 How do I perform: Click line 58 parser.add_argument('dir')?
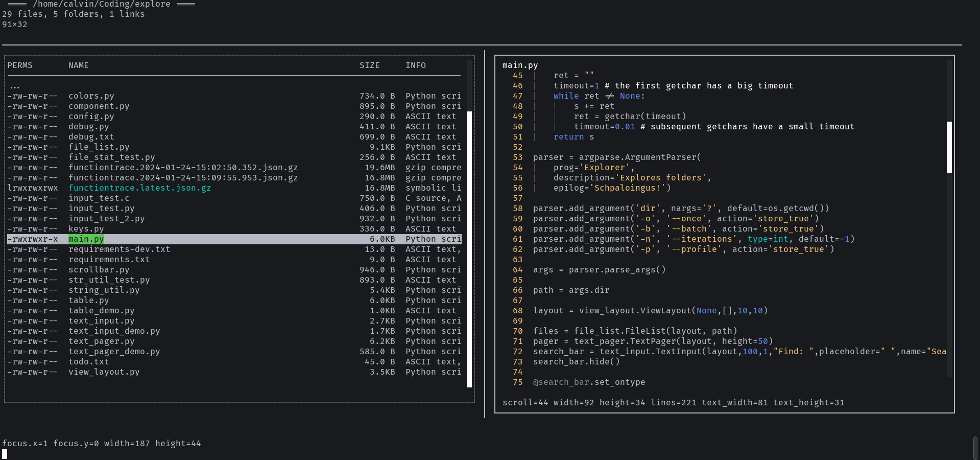click(681, 209)
